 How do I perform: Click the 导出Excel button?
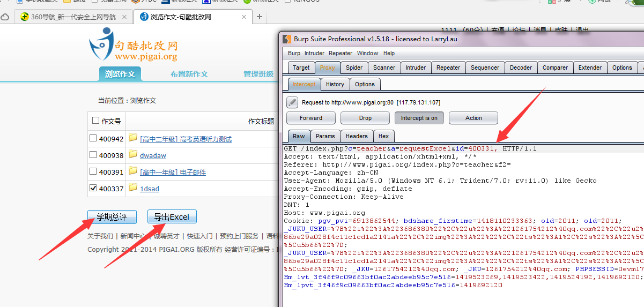point(172,217)
